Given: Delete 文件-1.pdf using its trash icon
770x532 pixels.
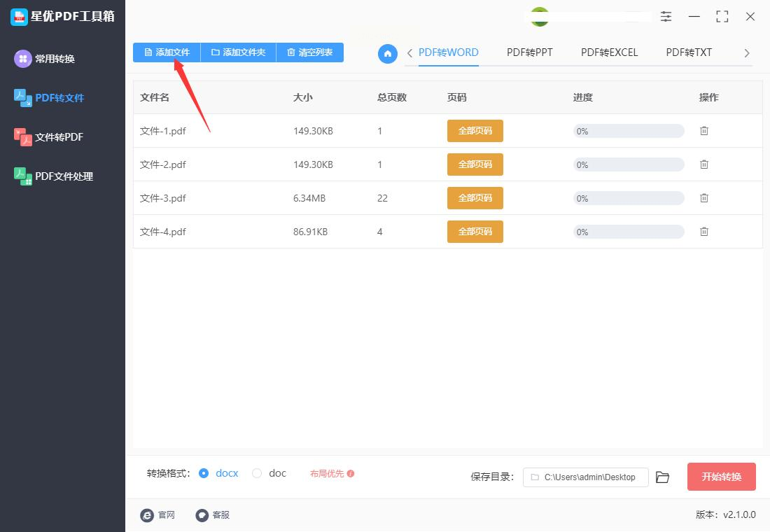Looking at the screenshot, I should point(703,131).
